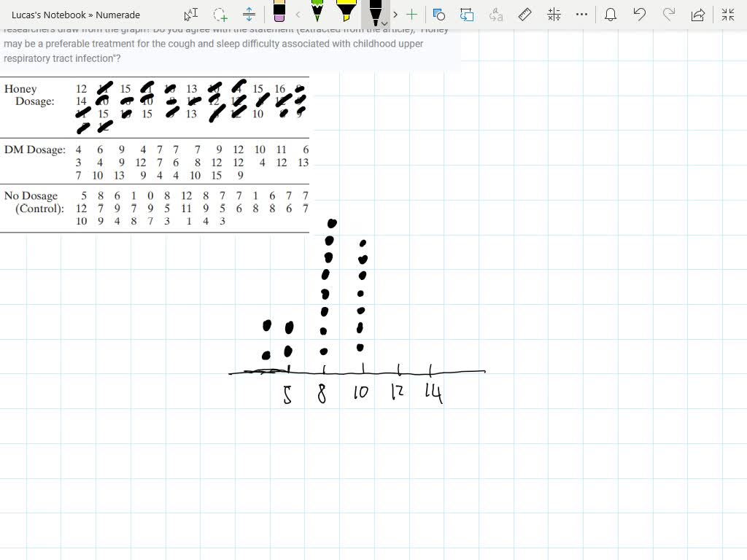Click the handwritten axis label 10
747x560 pixels.
coord(360,392)
